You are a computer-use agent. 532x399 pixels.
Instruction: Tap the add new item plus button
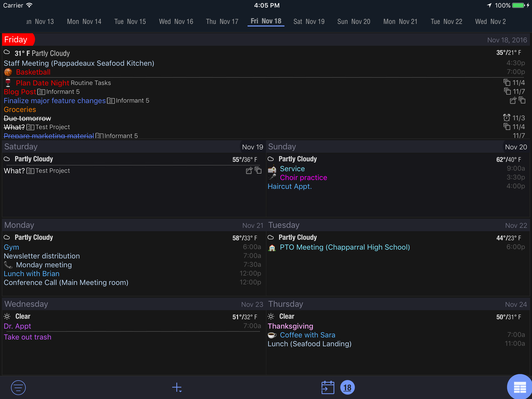point(177,388)
